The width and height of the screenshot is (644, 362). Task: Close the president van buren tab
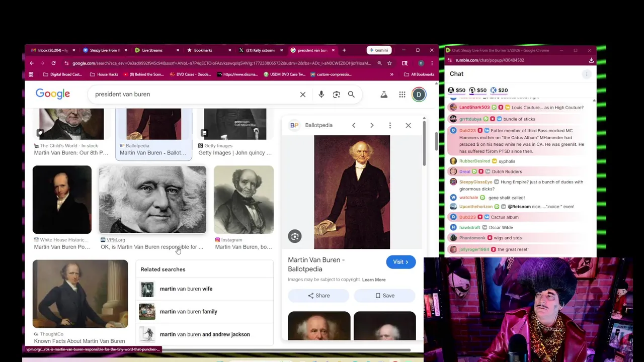(333, 50)
